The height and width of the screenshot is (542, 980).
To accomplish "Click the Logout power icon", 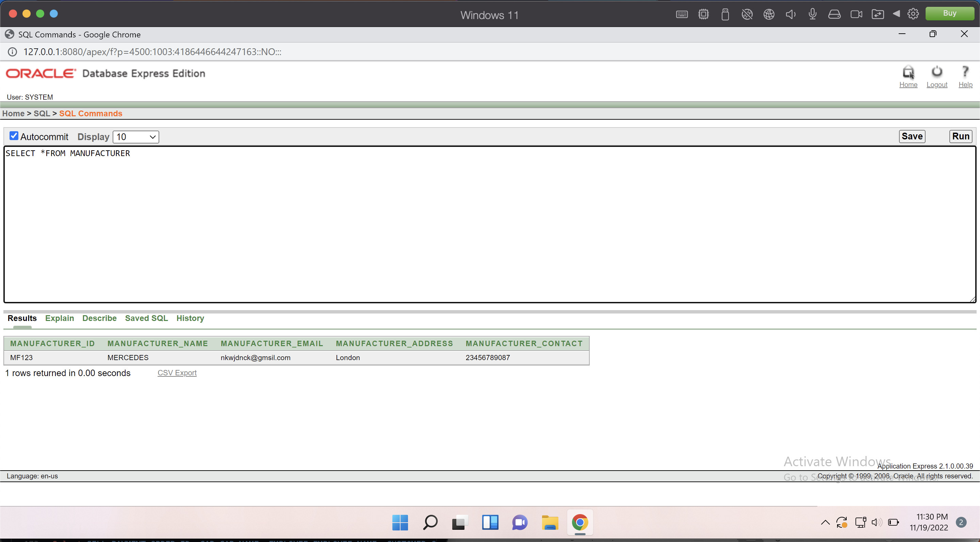I will (x=937, y=72).
